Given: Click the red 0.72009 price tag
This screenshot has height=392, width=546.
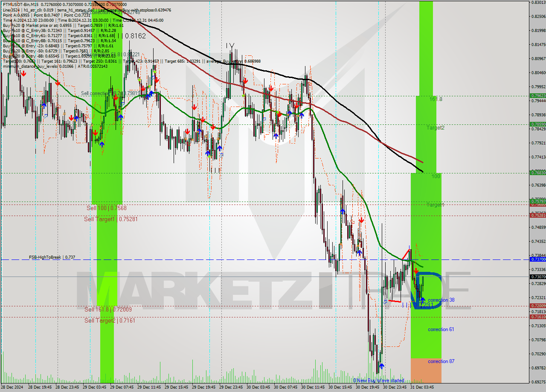Looking at the screenshot, I should pyautogui.click(x=537, y=306).
